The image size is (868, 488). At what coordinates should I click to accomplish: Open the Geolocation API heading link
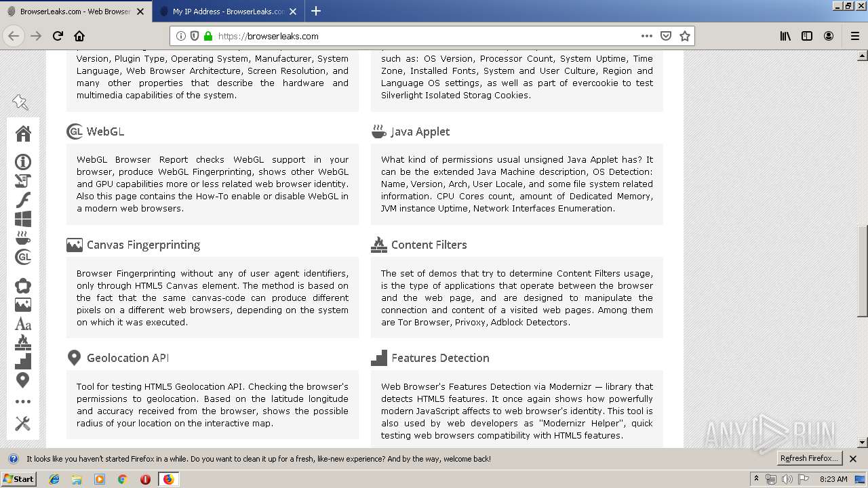click(127, 358)
